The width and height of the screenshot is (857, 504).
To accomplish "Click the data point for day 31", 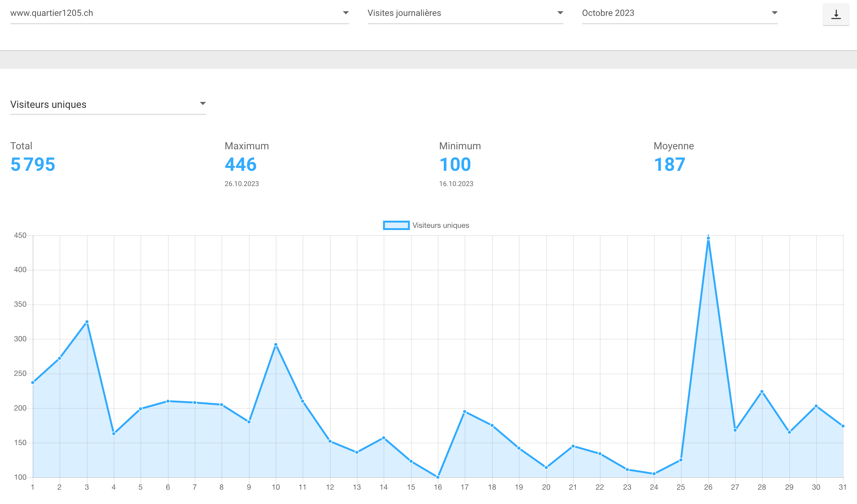I will point(843,426).
